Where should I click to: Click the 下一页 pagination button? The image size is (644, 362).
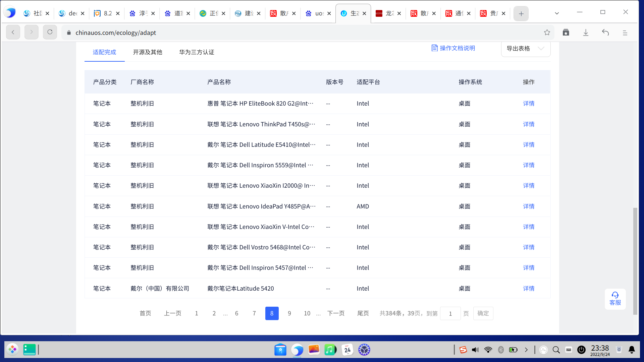pos(336,313)
